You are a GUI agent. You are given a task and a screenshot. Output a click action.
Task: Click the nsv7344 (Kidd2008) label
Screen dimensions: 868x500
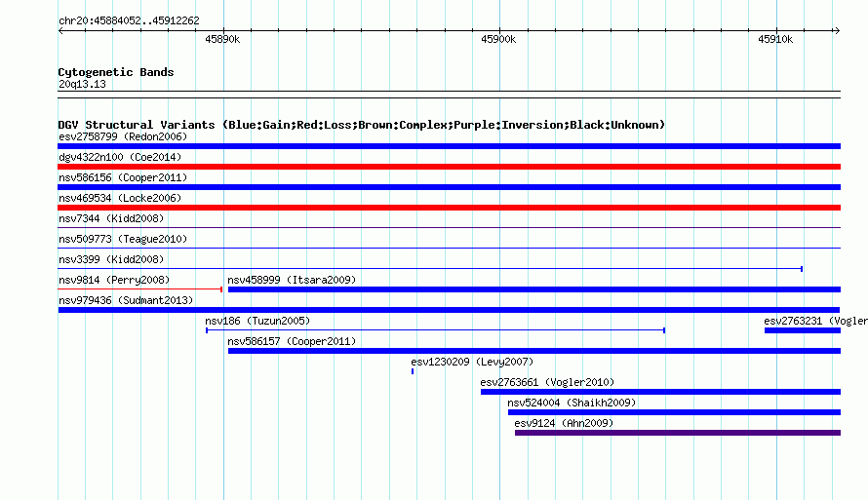click(111, 218)
